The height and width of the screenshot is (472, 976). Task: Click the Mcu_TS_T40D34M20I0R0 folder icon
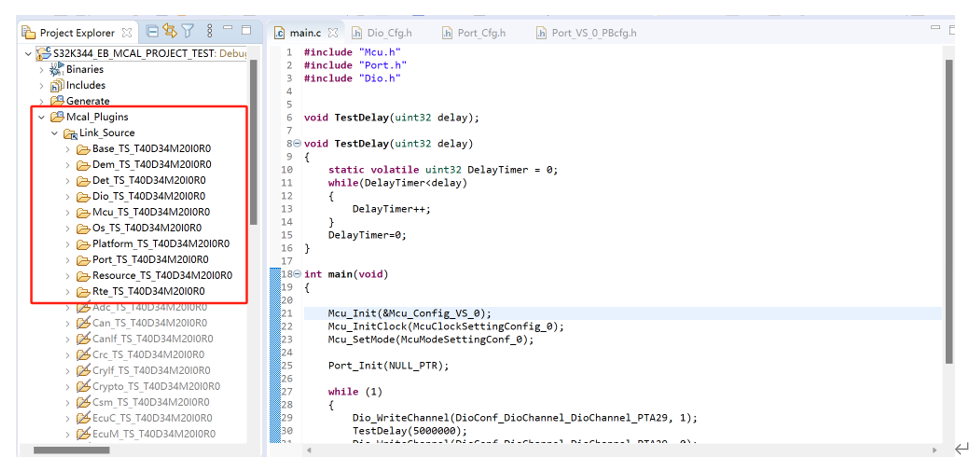click(x=83, y=212)
